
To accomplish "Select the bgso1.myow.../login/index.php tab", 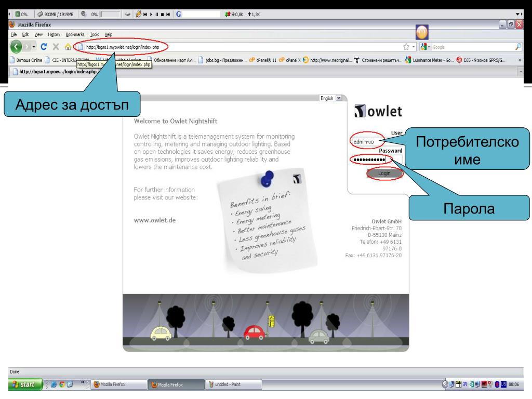I will click(x=55, y=72).
